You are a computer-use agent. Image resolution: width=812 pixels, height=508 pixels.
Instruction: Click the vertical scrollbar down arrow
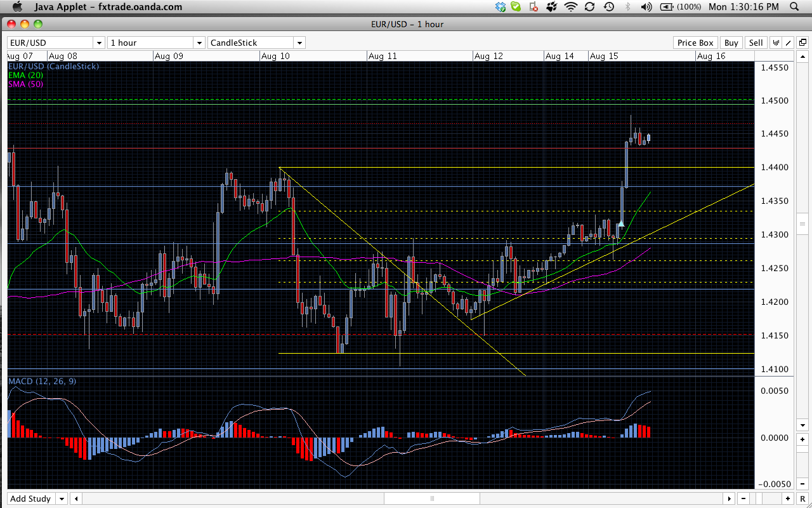(x=802, y=425)
